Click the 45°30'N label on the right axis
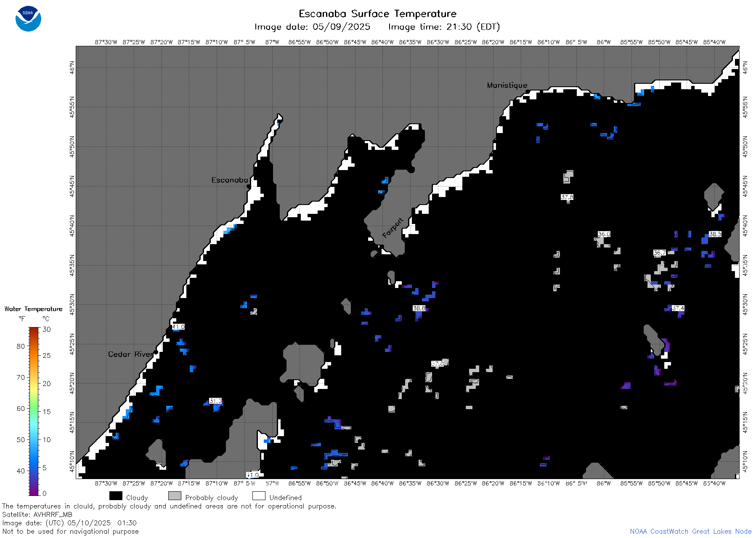756x538 pixels. (x=745, y=304)
